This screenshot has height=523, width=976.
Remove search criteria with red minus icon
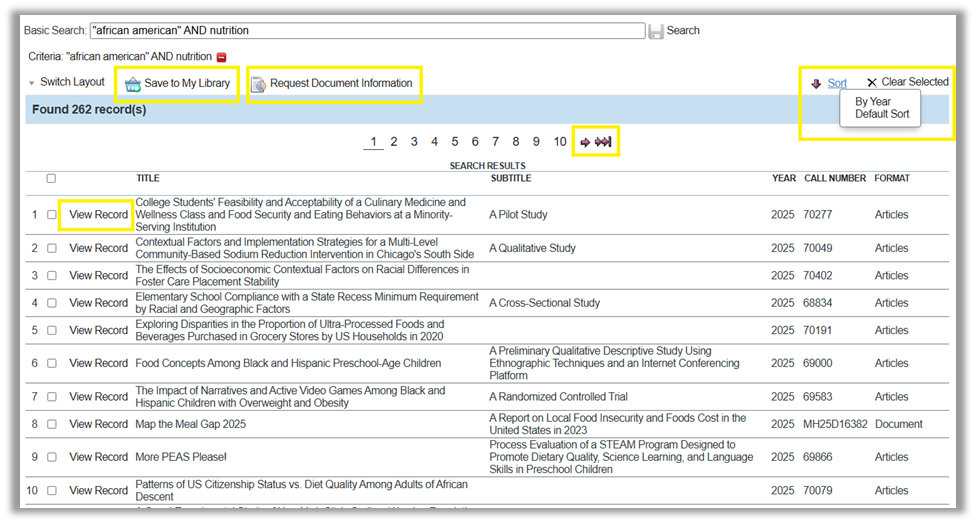tap(221, 58)
